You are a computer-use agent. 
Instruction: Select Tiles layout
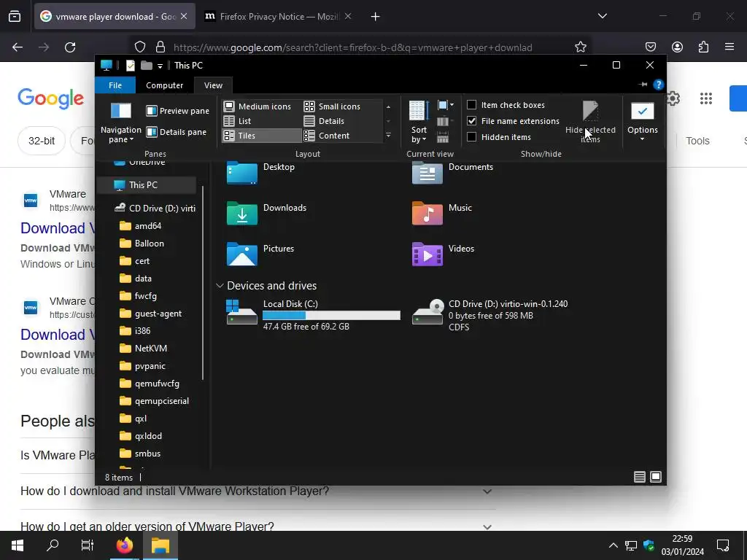click(262, 136)
